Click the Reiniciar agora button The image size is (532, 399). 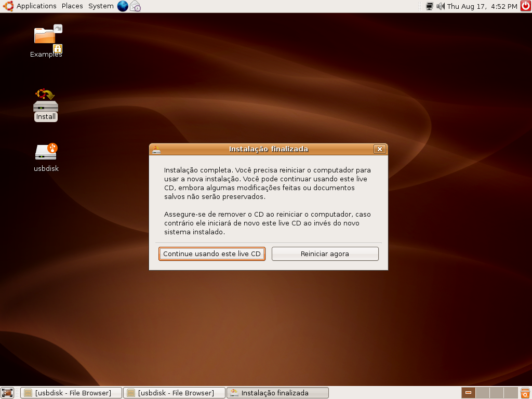pyautogui.click(x=325, y=254)
